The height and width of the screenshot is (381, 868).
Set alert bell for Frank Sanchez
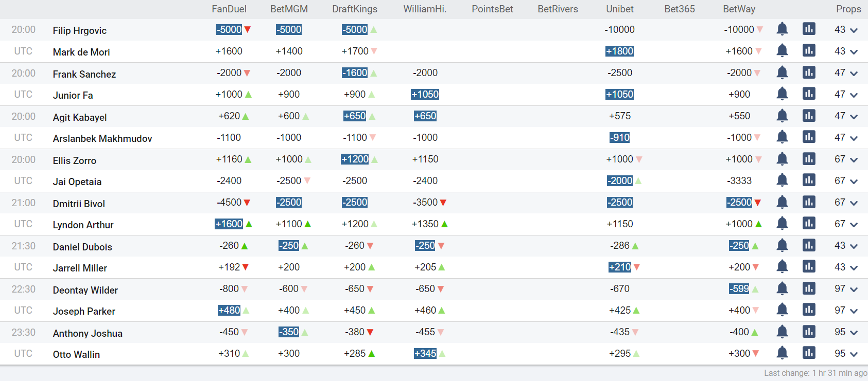(782, 72)
